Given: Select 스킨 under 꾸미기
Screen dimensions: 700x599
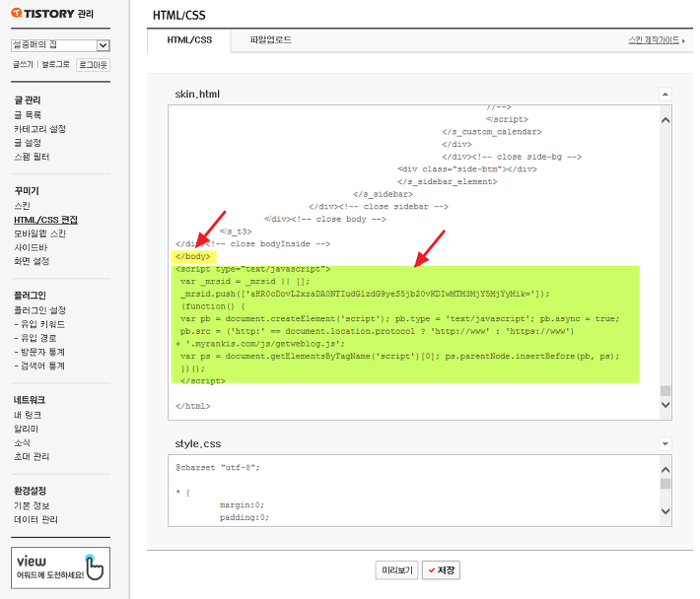Looking at the screenshot, I should pyautogui.click(x=22, y=206).
